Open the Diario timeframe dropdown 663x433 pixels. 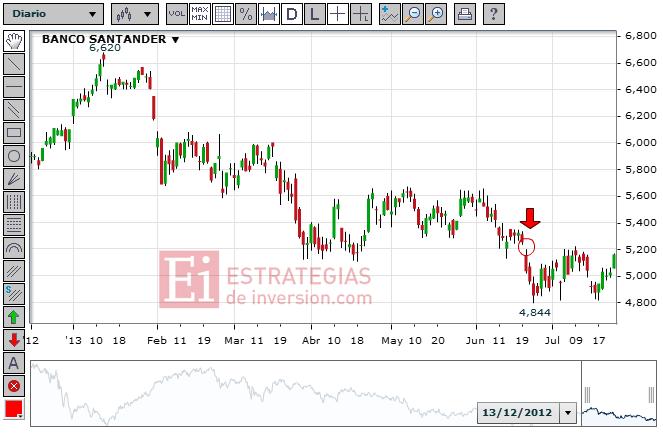click(53, 14)
